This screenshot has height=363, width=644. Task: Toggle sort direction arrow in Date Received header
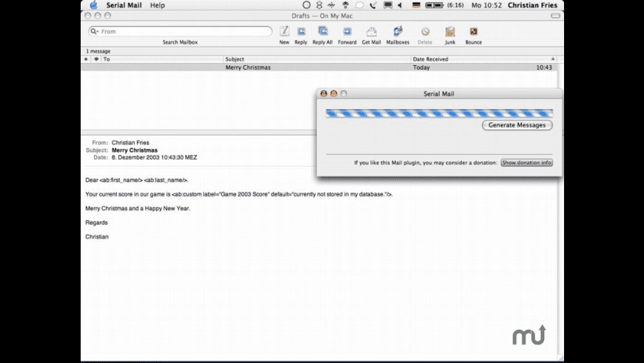pos(552,59)
